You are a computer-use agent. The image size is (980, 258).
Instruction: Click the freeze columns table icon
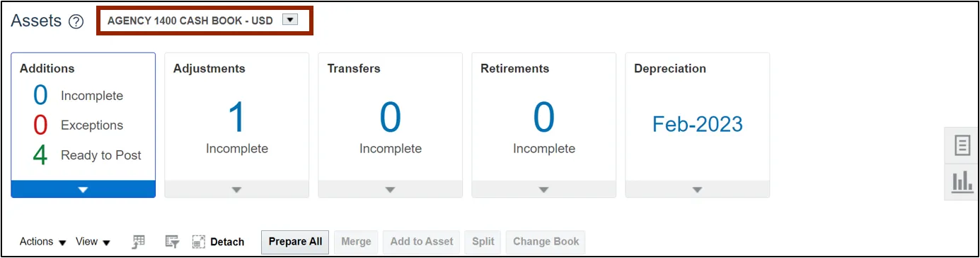[x=139, y=242]
